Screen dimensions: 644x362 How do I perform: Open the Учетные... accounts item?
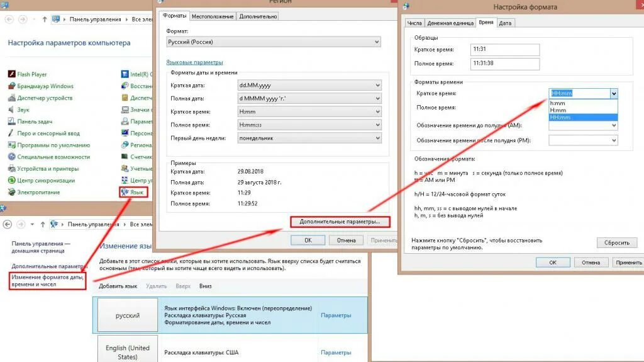pos(136,169)
